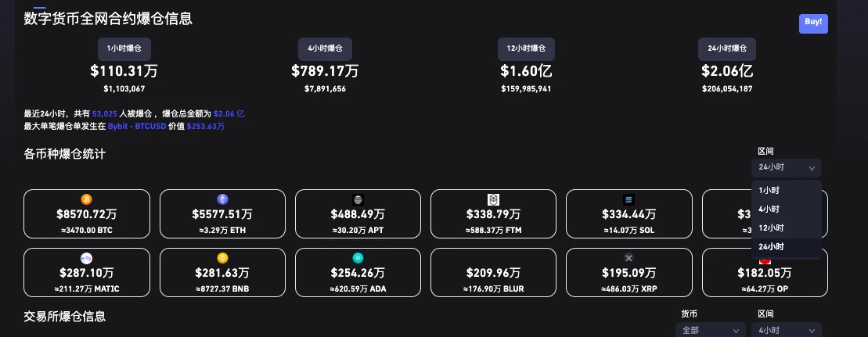Select the 1小时爆仓 label button
Viewport: 868px width, 337px height.
click(124, 48)
